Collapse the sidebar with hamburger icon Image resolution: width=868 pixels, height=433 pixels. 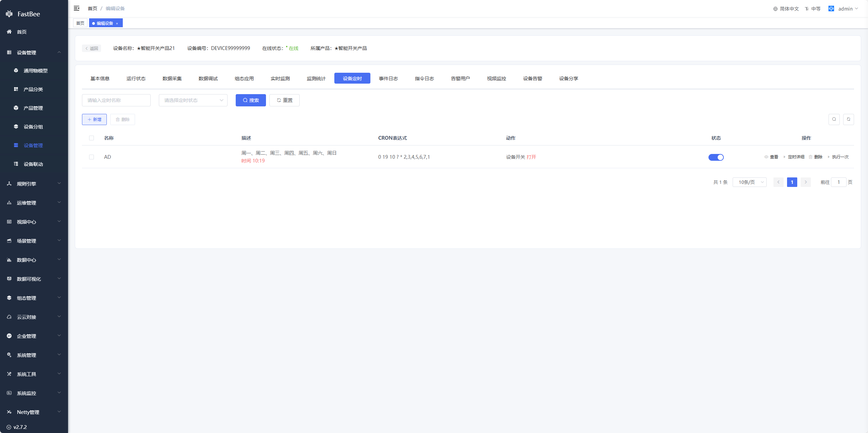77,8
